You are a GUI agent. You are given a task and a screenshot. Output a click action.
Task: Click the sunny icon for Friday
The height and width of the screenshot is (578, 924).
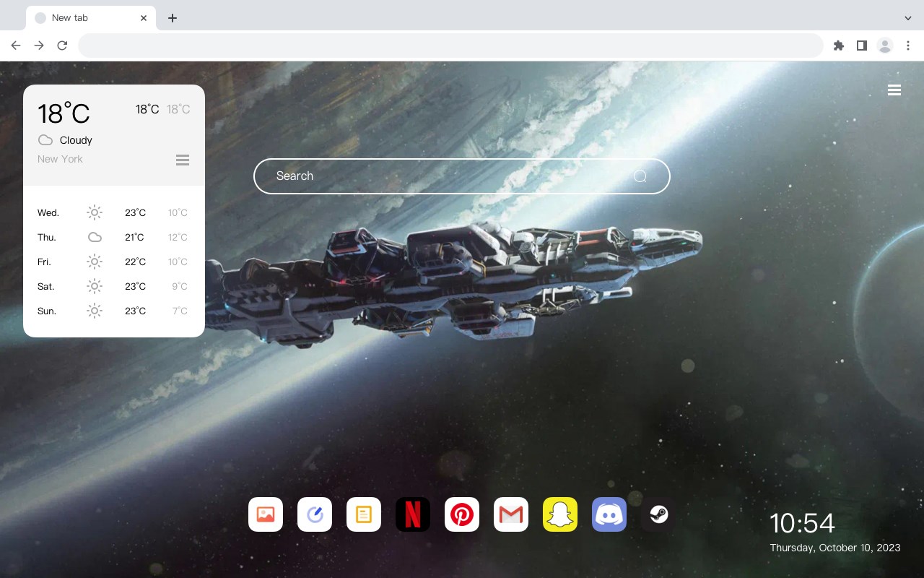(95, 262)
